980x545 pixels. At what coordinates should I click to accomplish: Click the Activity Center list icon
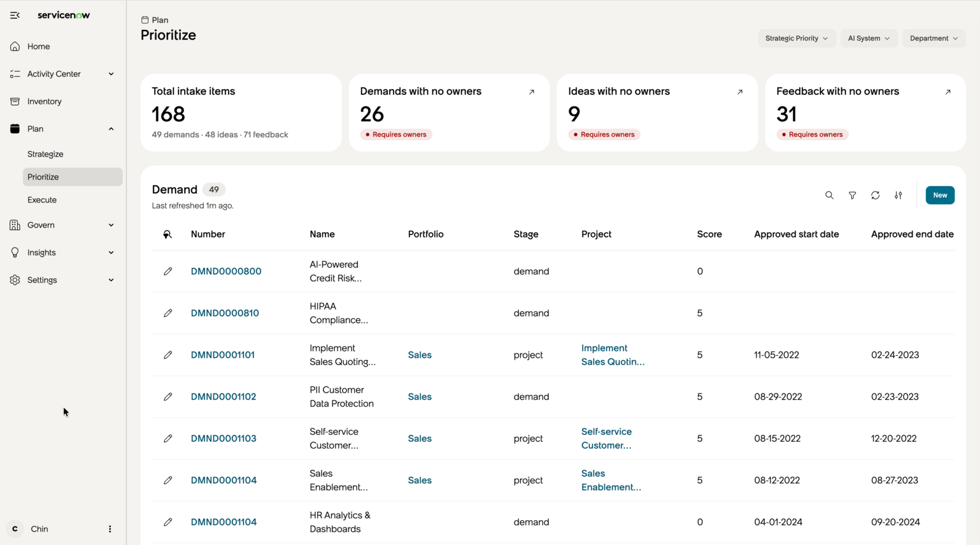pyautogui.click(x=15, y=74)
